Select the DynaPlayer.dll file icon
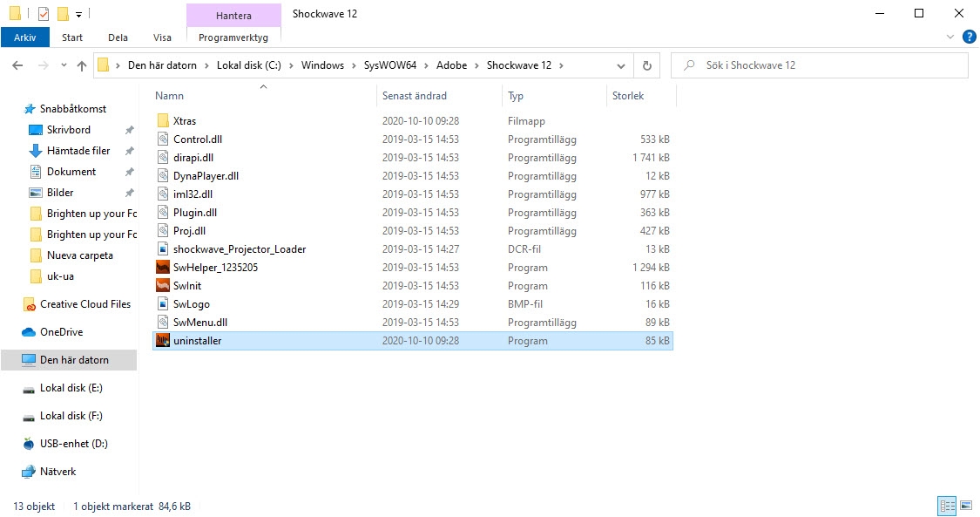The height and width of the screenshot is (517, 980). (163, 175)
